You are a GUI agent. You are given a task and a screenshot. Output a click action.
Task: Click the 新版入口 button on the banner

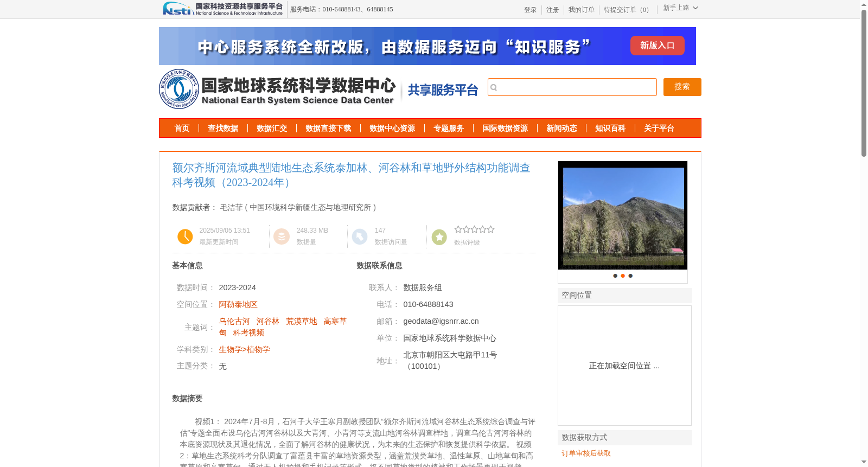pyautogui.click(x=657, y=46)
